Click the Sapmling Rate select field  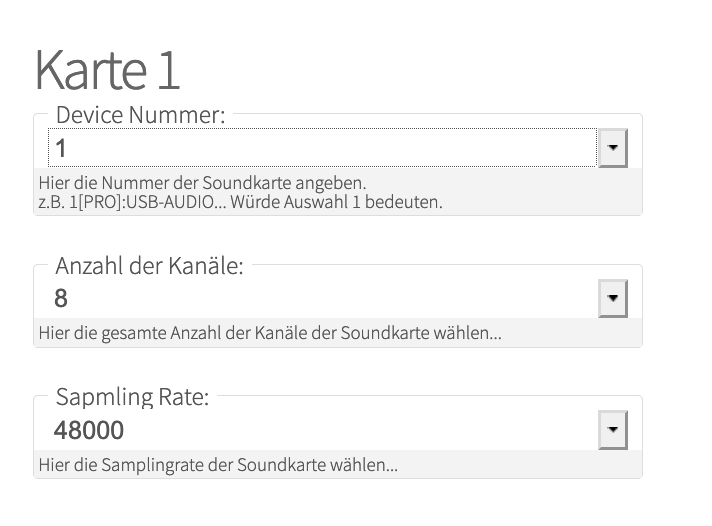(x=322, y=431)
